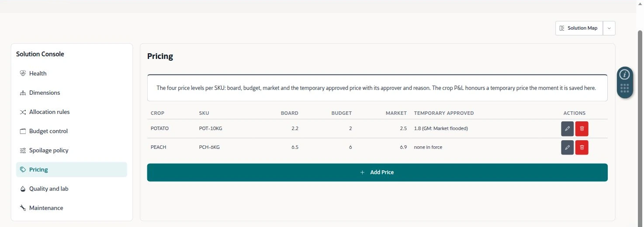
Task: Click the CROP column header
Action: (x=157, y=113)
